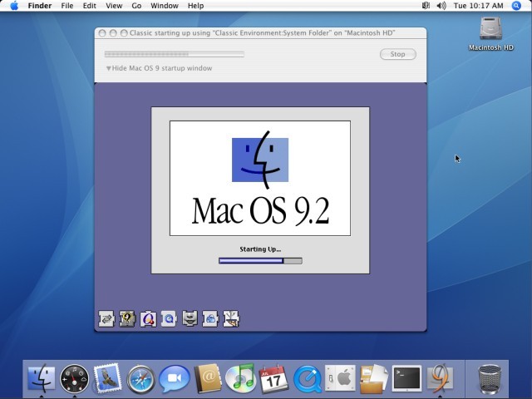Open the Finder menu
The image size is (532, 399).
(40, 6)
